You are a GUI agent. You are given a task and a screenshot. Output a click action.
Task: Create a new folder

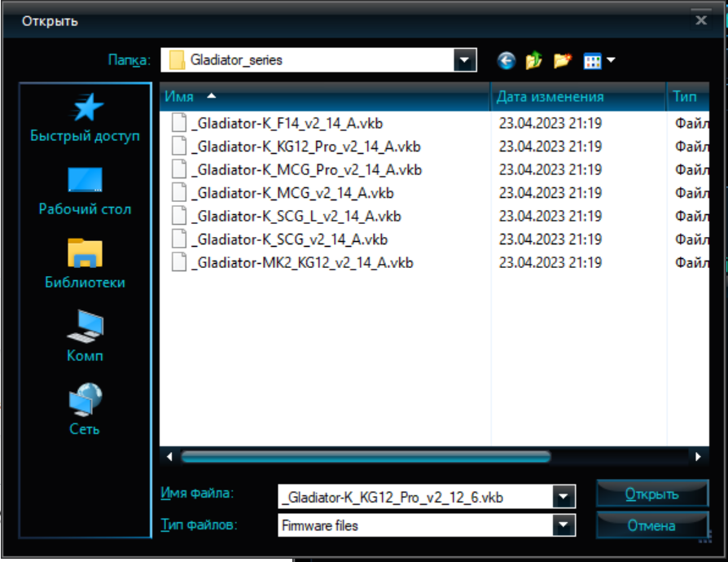point(562,60)
